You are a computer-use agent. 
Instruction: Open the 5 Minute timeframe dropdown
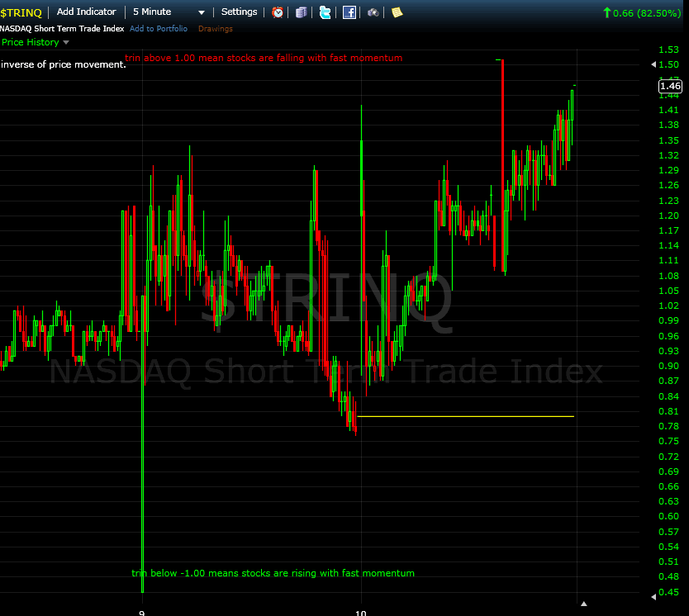(x=169, y=12)
